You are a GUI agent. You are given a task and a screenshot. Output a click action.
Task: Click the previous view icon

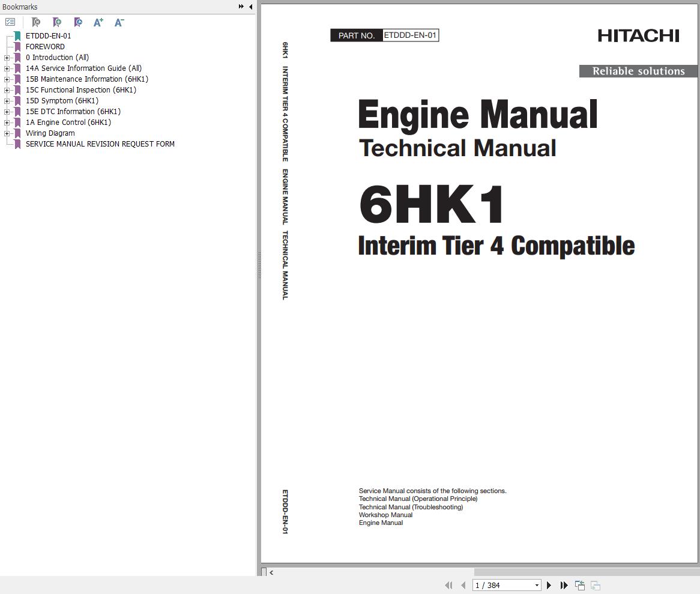click(x=580, y=585)
